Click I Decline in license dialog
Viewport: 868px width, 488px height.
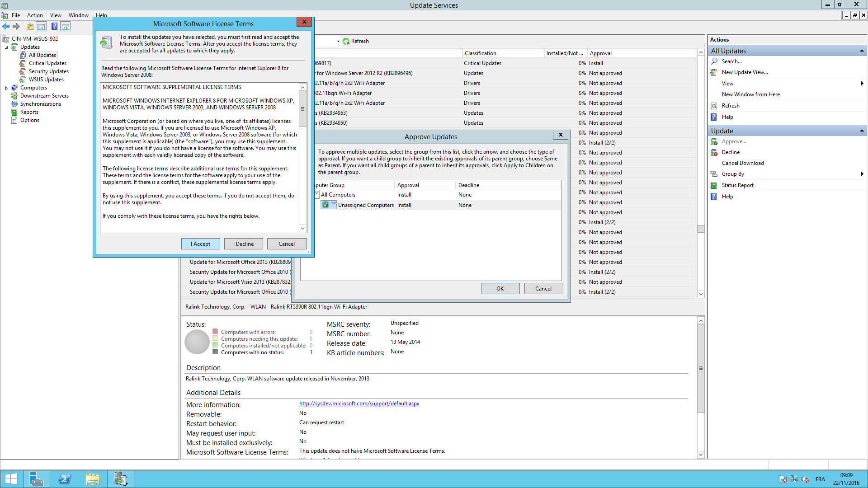tap(243, 244)
